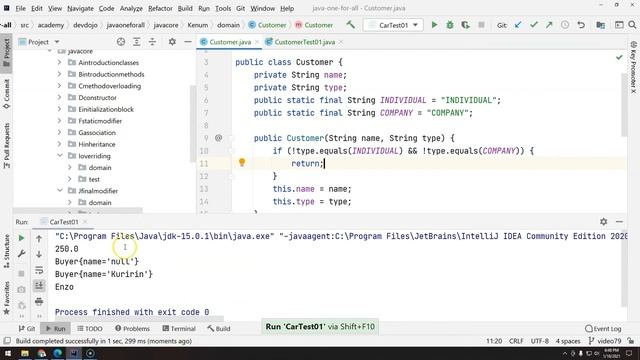This screenshot has width=640, height=360.
Task: Open the Build menu
Action: (185, 8)
